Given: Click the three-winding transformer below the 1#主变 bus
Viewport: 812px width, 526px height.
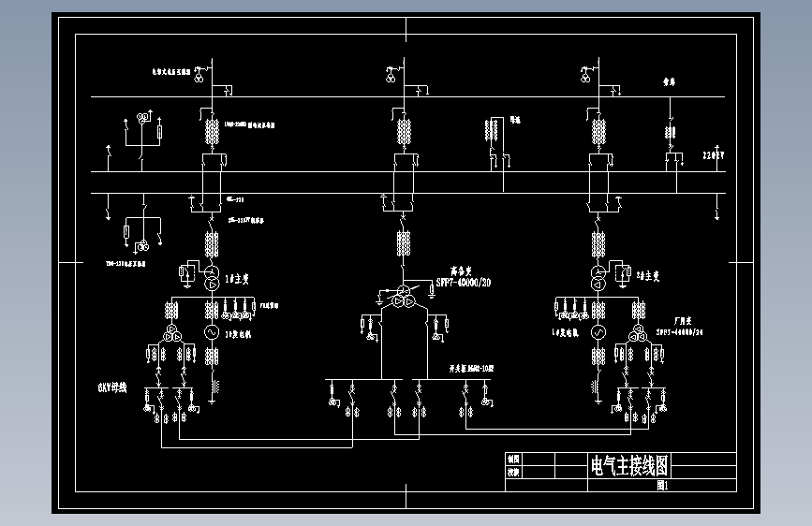Looking at the screenshot, I should click(x=172, y=333).
